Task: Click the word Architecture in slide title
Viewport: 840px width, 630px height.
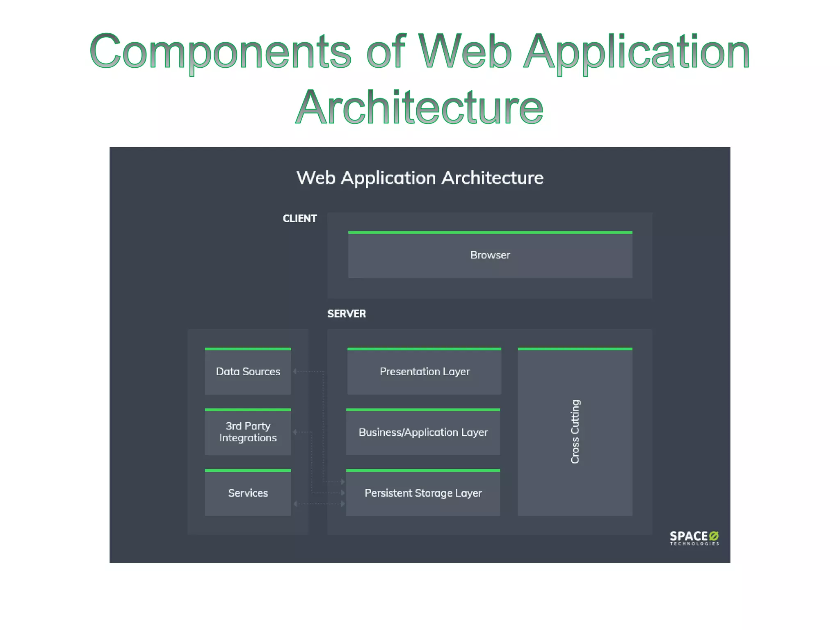Action: [419, 107]
